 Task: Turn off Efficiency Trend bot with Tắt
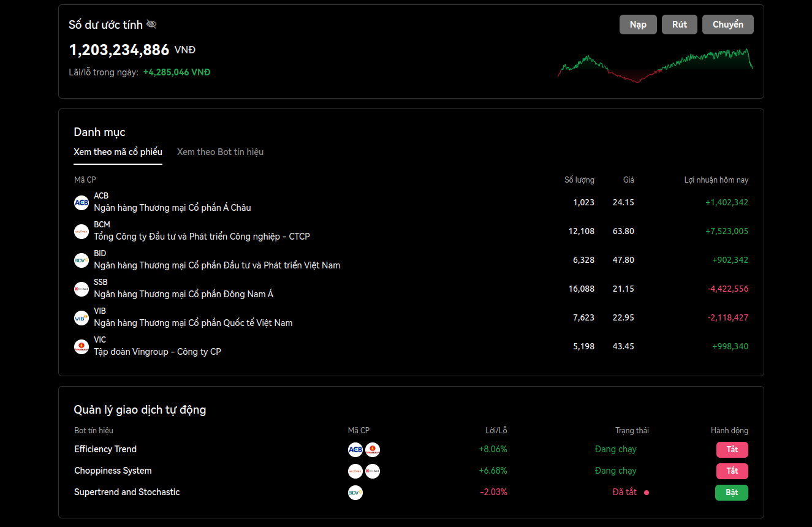[x=732, y=450]
